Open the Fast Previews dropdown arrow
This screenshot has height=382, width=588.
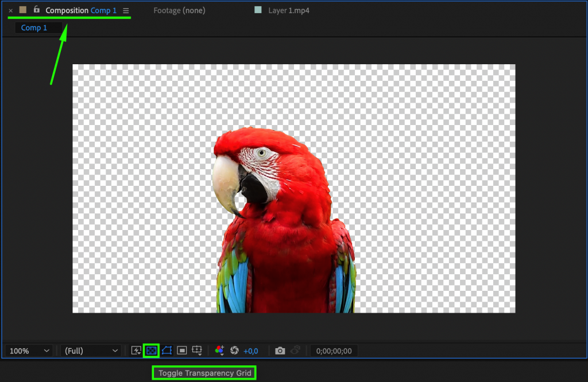click(140, 354)
